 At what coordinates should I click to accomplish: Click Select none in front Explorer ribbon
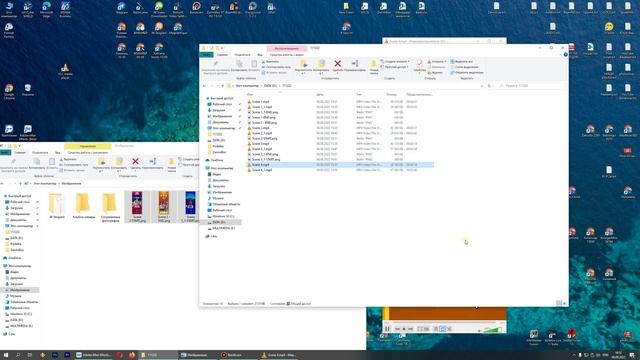point(464,67)
